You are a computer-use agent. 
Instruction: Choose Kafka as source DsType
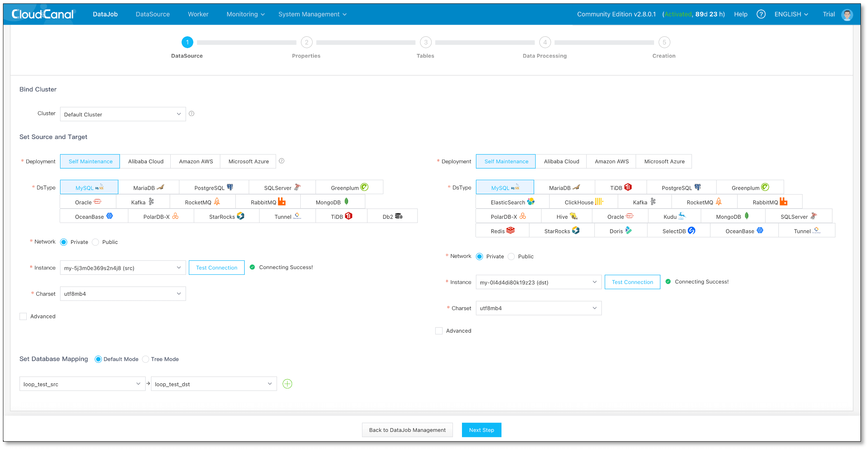(x=142, y=202)
